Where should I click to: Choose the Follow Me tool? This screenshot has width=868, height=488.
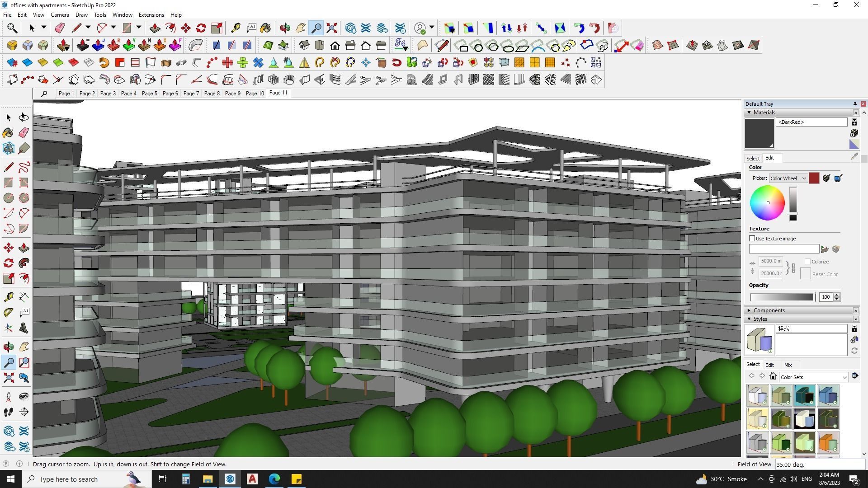[24, 263]
